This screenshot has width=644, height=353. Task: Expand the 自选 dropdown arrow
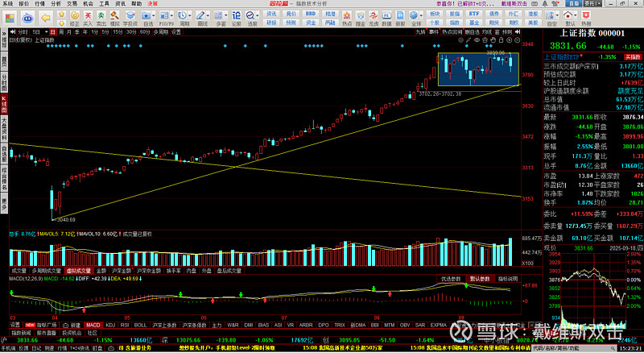(154, 15)
